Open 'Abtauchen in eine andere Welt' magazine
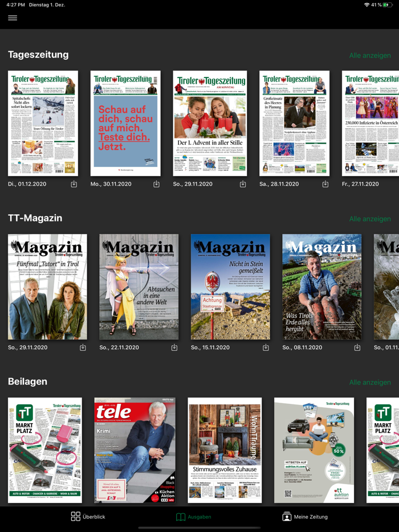This screenshot has height=532, width=399. [139, 287]
